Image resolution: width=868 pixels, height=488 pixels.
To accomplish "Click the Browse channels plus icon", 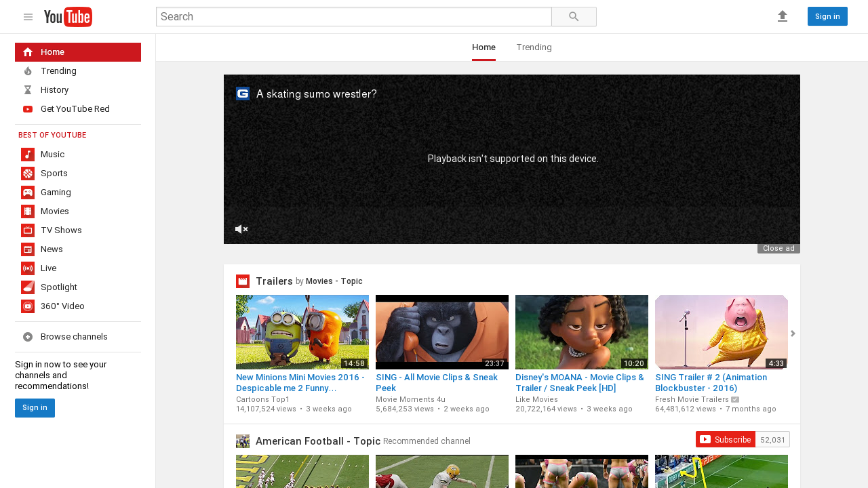I will (28, 337).
